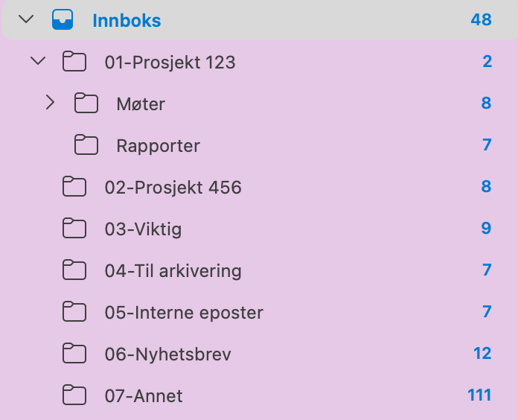Click the 03-Viktig folder icon
Viewport: 518px width, 420px height.
pyautogui.click(x=74, y=229)
